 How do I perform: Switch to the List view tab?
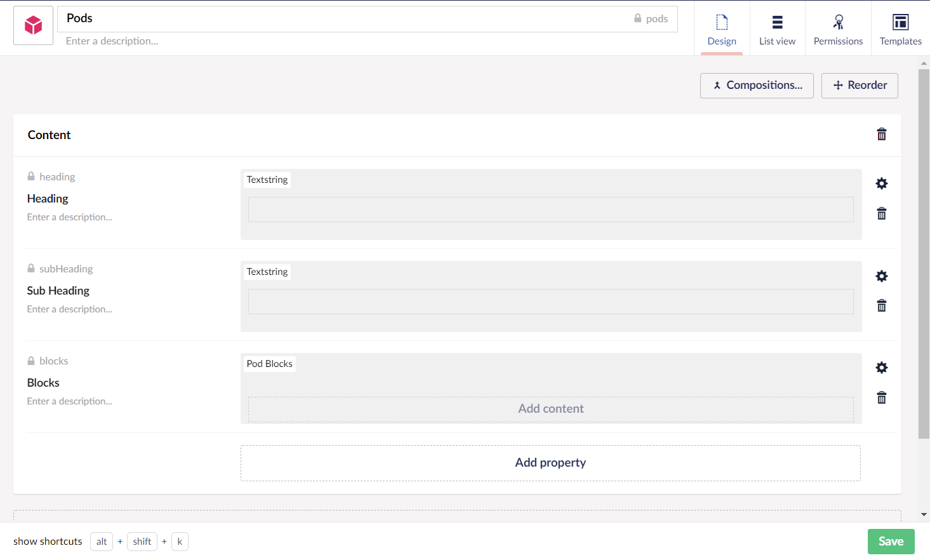coord(777,29)
